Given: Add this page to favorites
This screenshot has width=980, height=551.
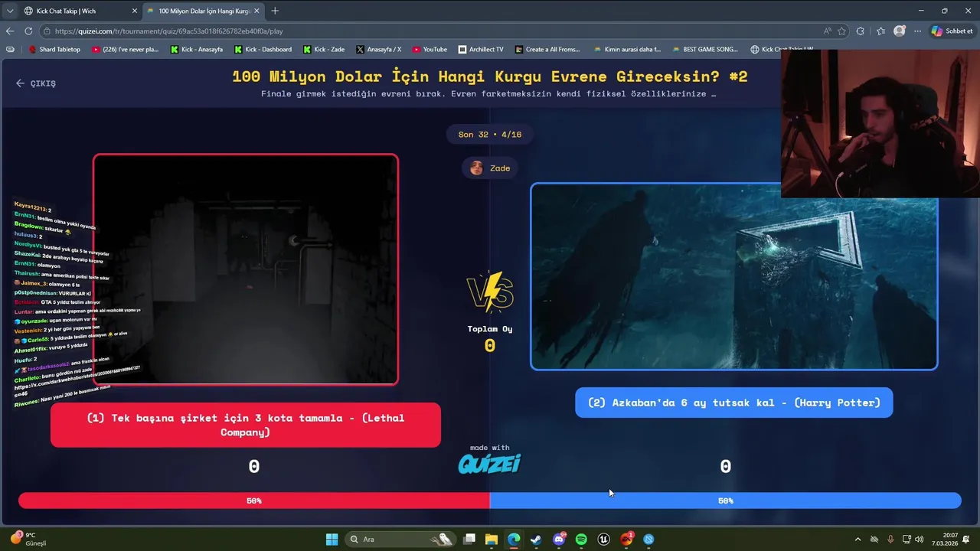Looking at the screenshot, I should 842,31.
